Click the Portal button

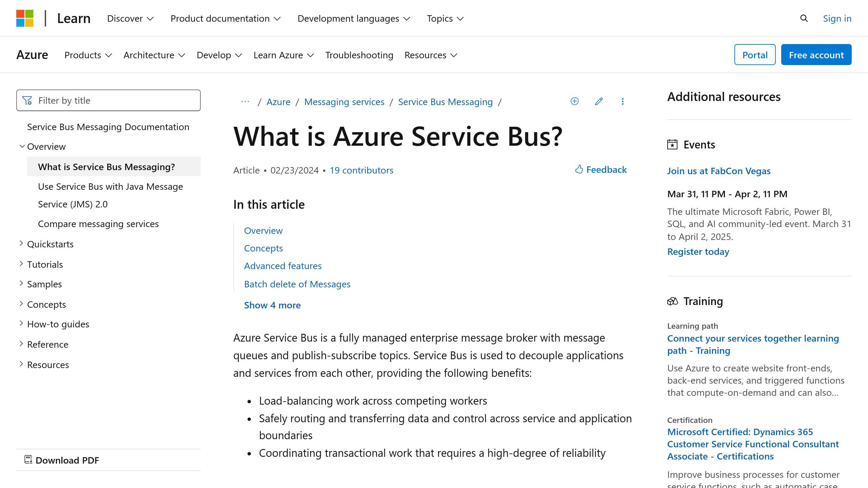coord(755,55)
